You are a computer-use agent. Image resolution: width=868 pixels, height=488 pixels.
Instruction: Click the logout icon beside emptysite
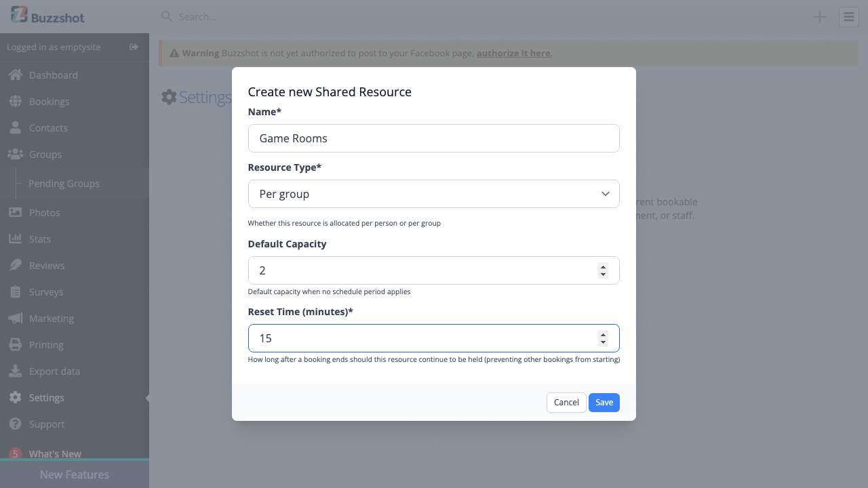point(134,47)
